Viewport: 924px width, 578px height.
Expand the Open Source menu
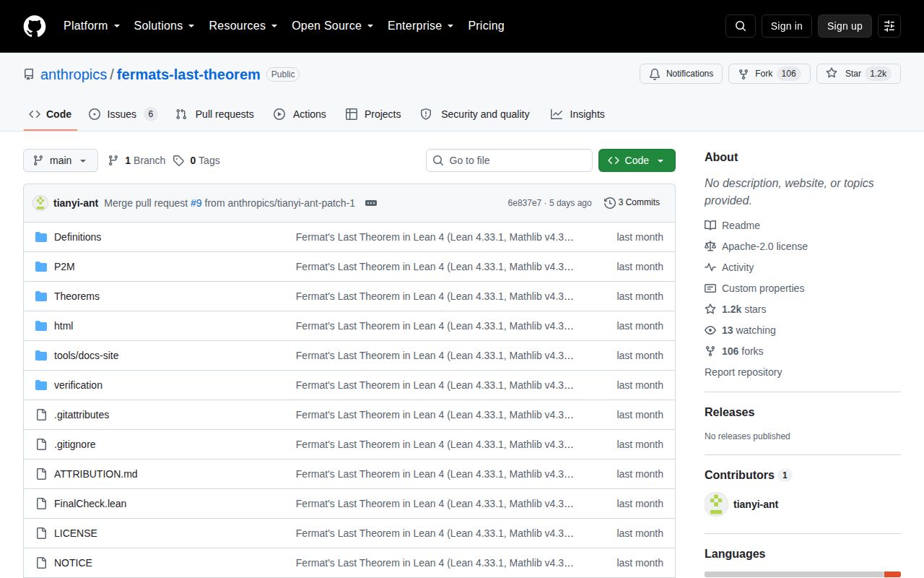[x=332, y=26]
